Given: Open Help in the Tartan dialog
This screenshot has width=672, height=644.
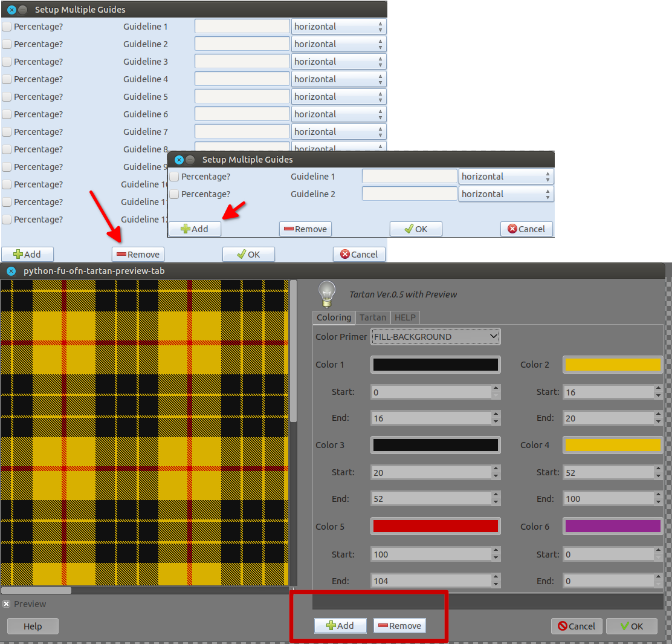Looking at the screenshot, I should click(33, 626).
